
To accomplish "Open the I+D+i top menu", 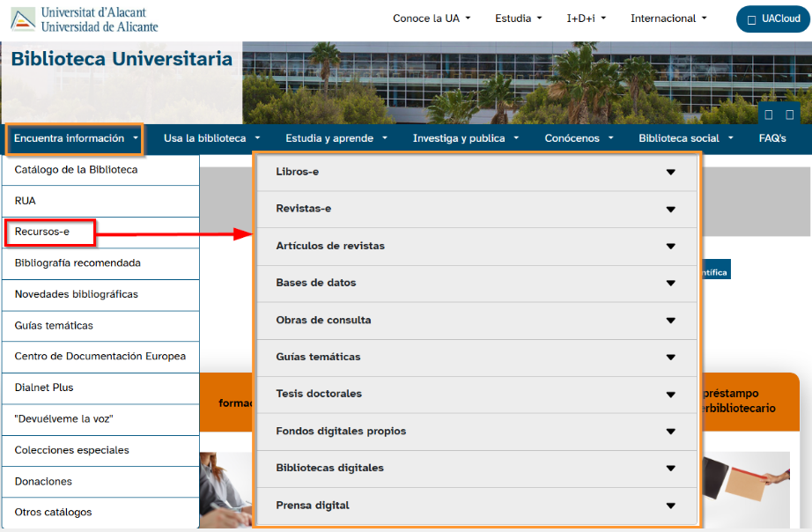I will (586, 18).
